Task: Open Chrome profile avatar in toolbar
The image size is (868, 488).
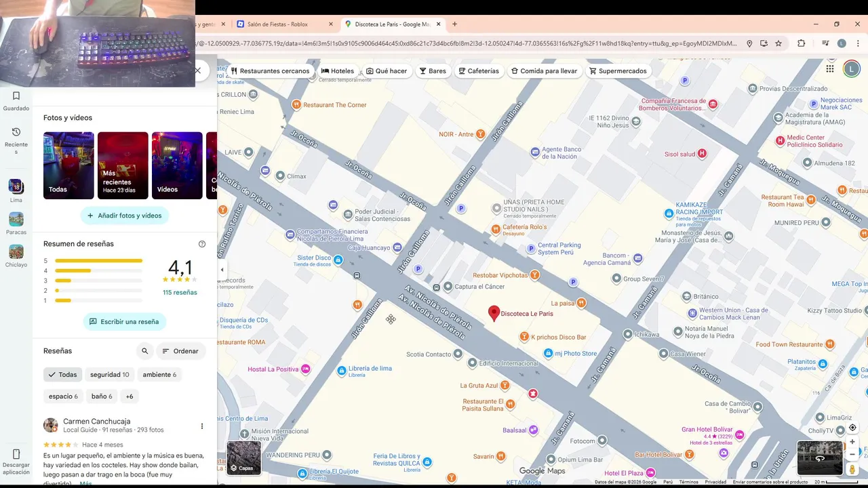Action: pyautogui.click(x=842, y=43)
